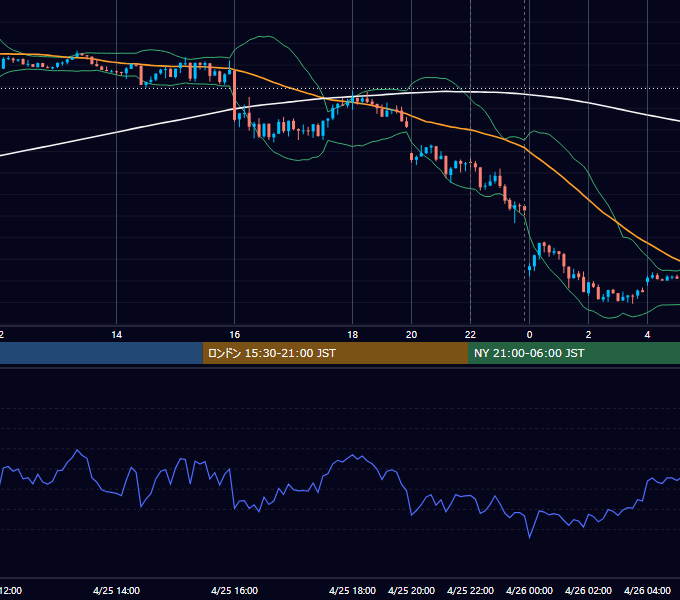Click the 2 hour label on price chart
Viewport: 680px width, 600px height.
click(588, 335)
